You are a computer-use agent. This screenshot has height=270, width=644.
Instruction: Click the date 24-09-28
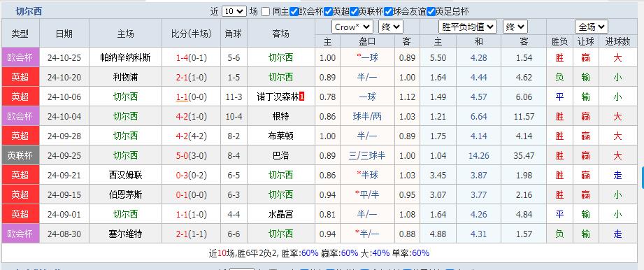(64, 136)
